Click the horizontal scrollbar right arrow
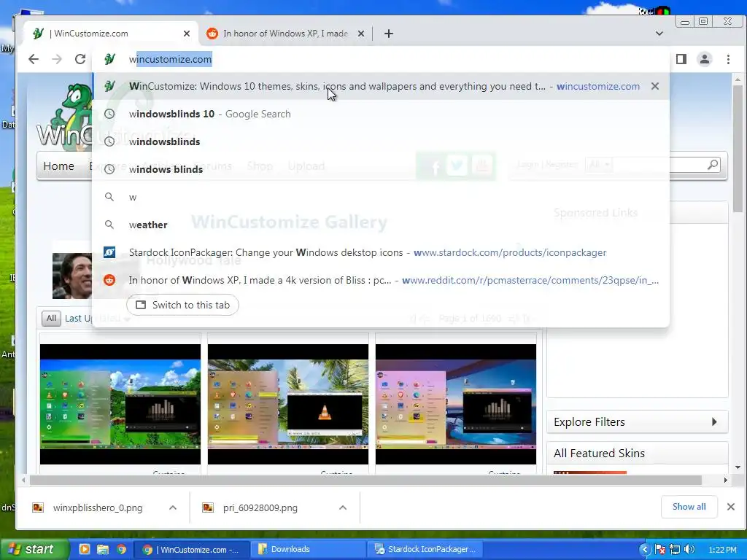The width and height of the screenshot is (747, 560). tap(725, 480)
